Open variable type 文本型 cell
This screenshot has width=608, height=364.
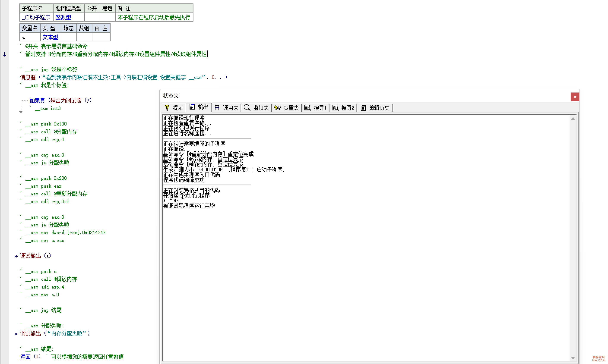tap(50, 37)
